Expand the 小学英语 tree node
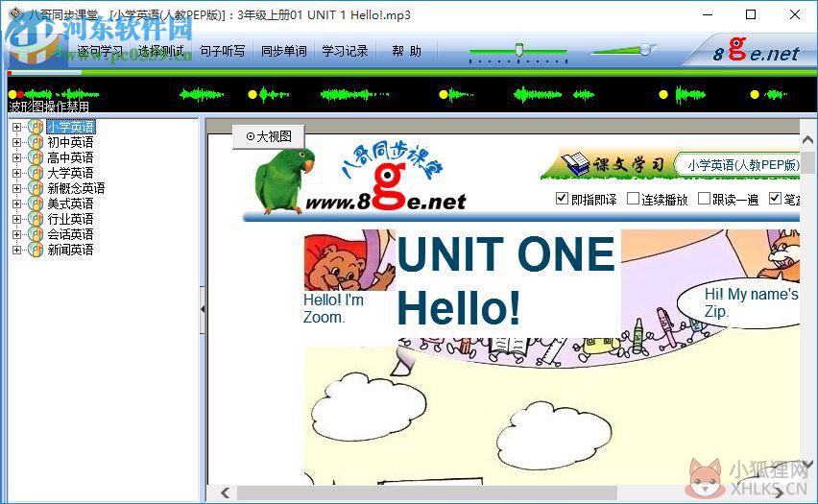Image resolution: width=818 pixels, height=504 pixels. tap(16, 127)
